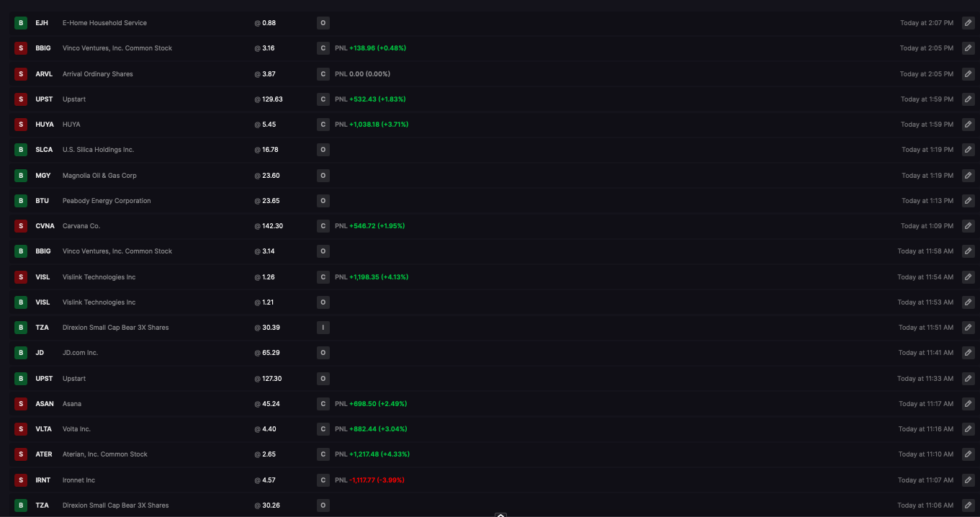980x517 pixels.
Task: Click timestamp Today at 11:58 AM
Action: coord(925,251)
